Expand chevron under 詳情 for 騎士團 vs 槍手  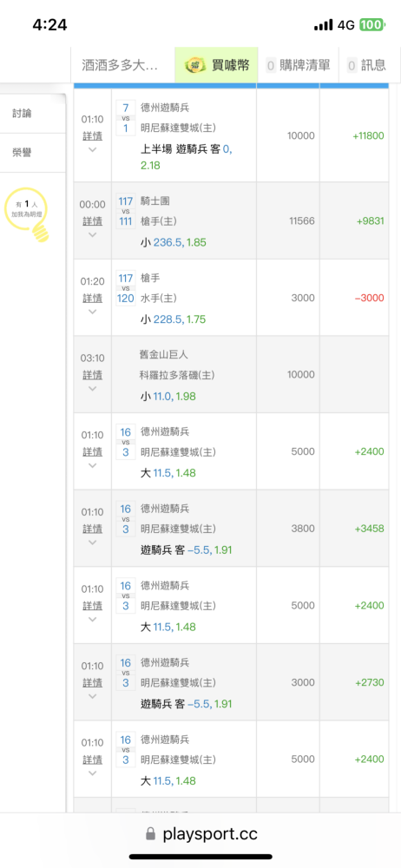[x=93, y=234]
